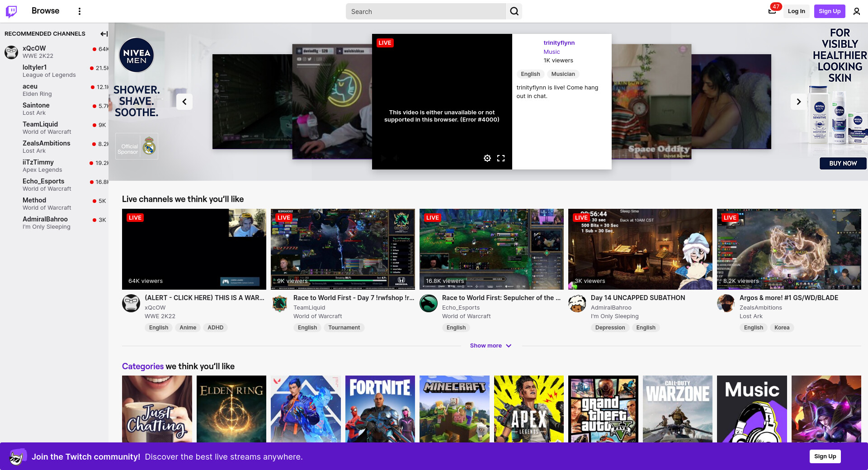Open the three-dot more options menu
This screenshot has height=470, width=868.
pos(80,11)
